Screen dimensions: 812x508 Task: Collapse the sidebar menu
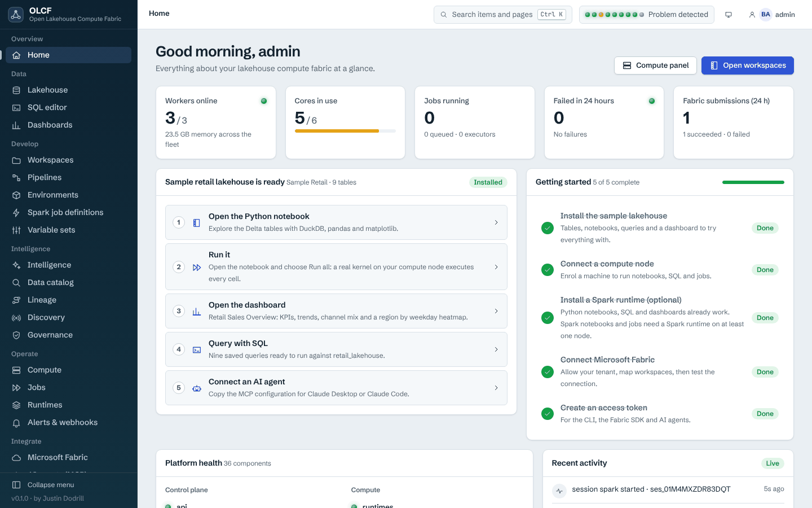pos(68,485)
